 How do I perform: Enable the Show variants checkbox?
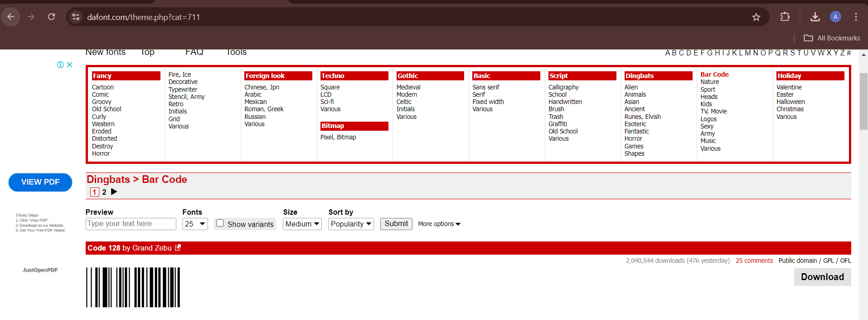[x=220, y=223]
